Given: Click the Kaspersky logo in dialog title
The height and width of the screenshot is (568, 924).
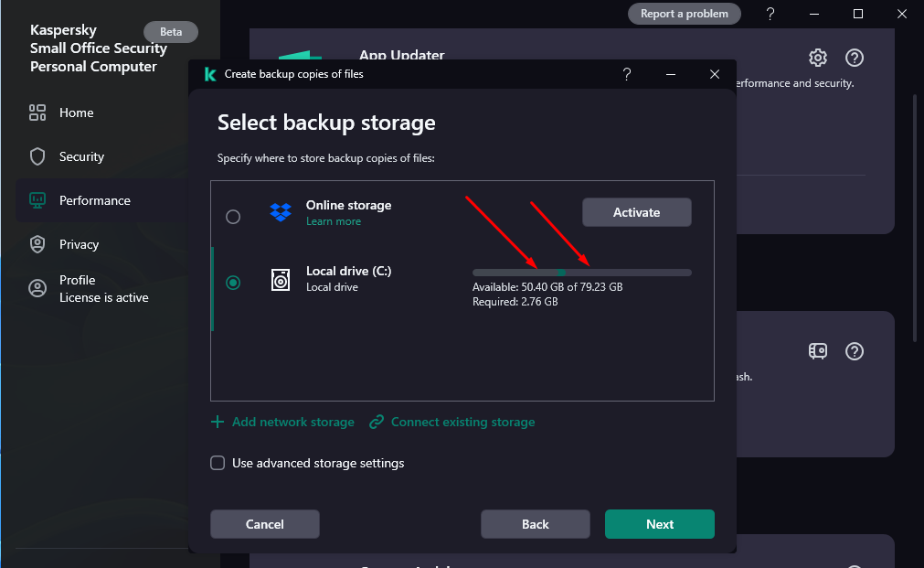Looking at the screenshot, I should coord(210,74).
